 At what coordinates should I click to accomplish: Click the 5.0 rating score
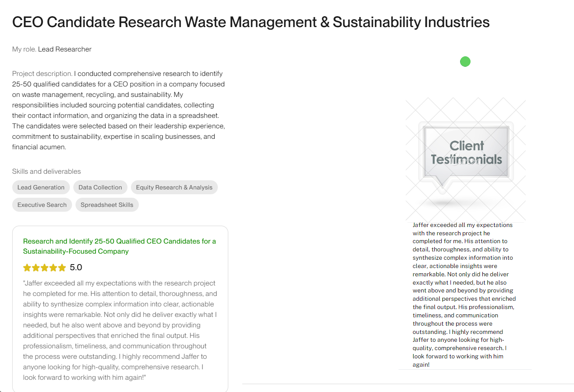click(x=76, y=268)
